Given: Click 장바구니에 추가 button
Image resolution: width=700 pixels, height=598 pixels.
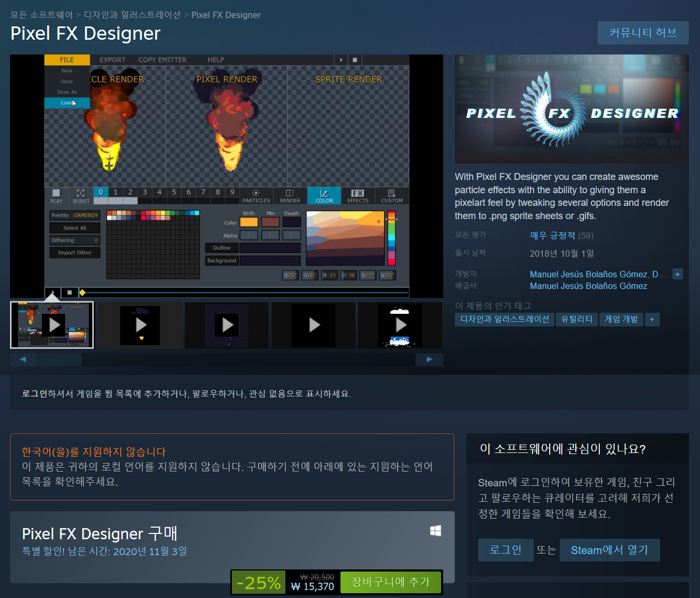Looking at the screenshot, I should [391, 582].
